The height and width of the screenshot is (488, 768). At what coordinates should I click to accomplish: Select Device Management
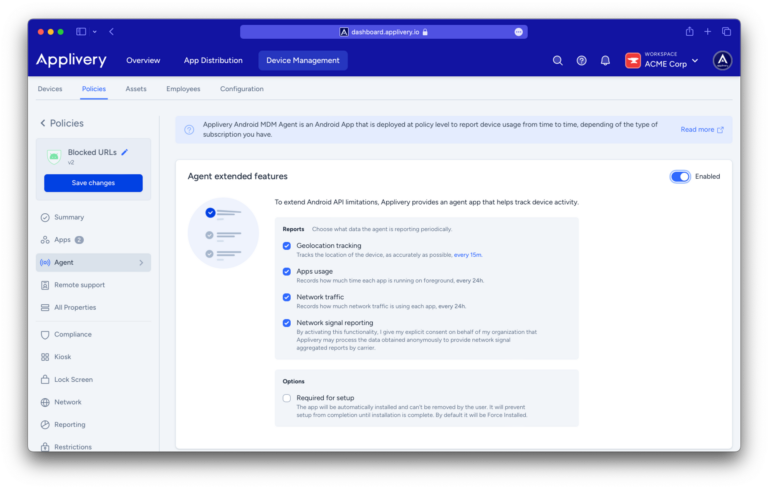coord(303,61)
